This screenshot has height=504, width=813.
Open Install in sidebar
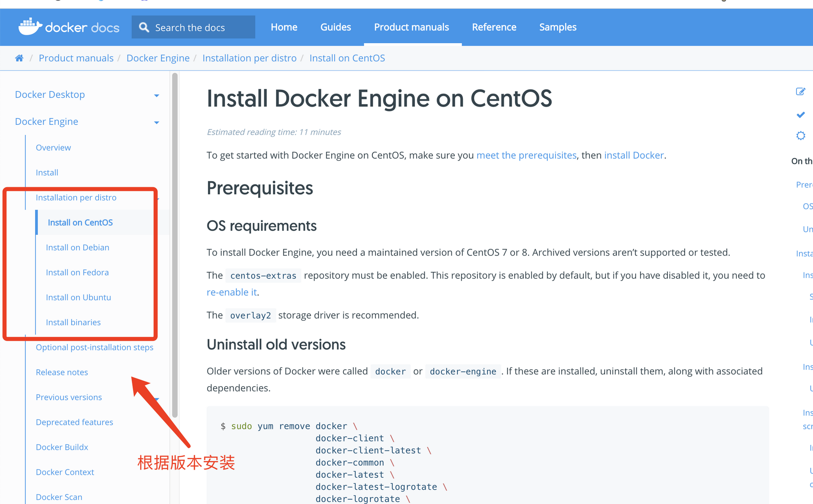pyautogui.click(x=47, y=173)
